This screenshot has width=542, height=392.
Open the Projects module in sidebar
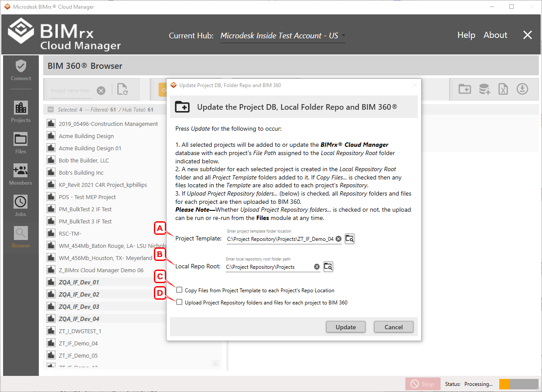point(20,112)
